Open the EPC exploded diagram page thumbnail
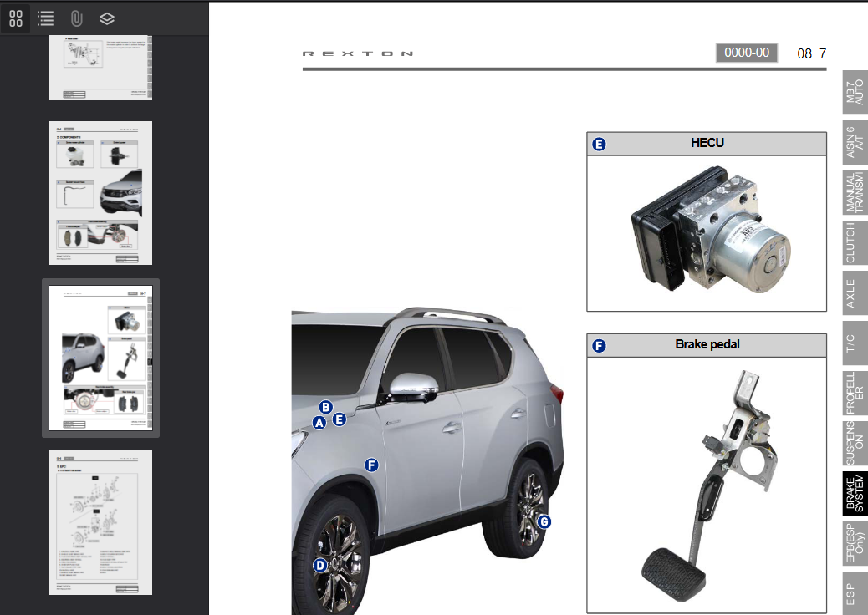Image resolution: width=868 pixels, height=615 pixels. point(100,522)
